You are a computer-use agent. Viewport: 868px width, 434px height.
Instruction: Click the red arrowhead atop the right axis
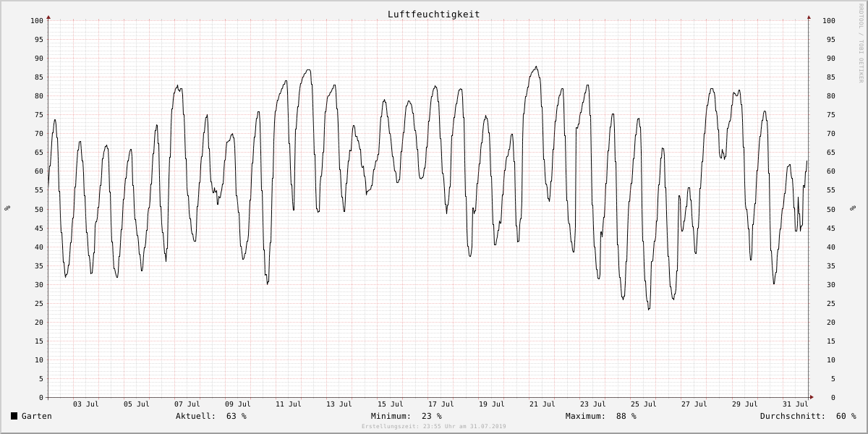tap(809, 17)
